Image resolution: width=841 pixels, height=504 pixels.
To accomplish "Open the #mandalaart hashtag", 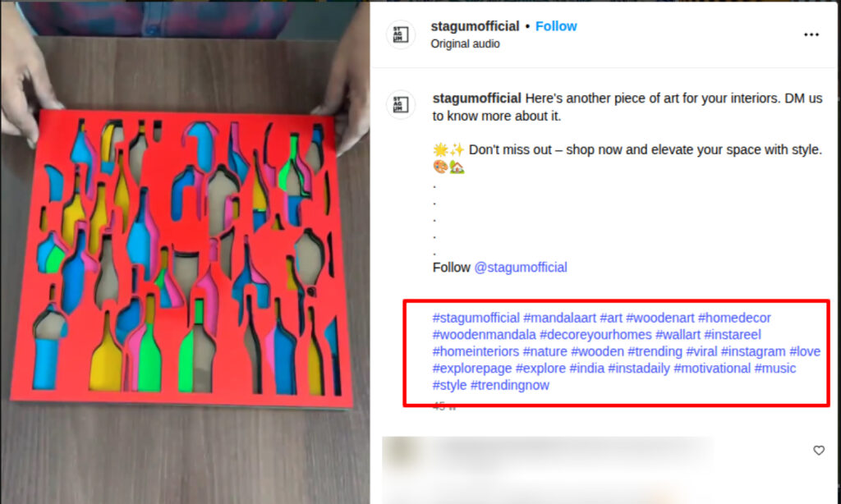I will click(x=559, y=318).
